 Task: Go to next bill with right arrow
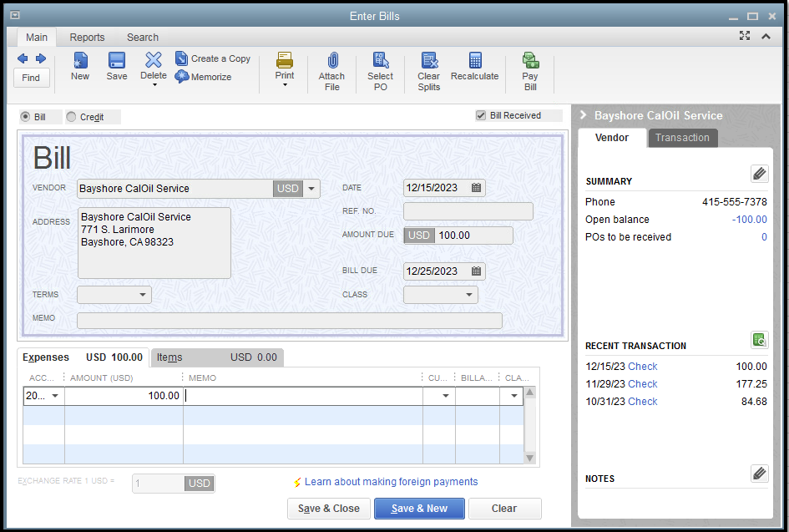[x=41, y=58]
